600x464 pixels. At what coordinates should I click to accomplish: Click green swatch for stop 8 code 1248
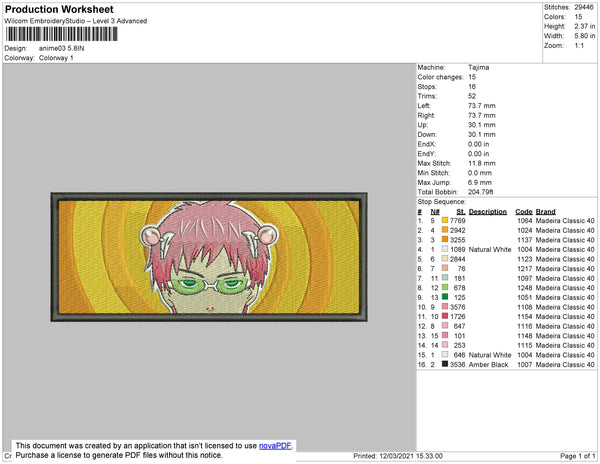click(445, 287)
